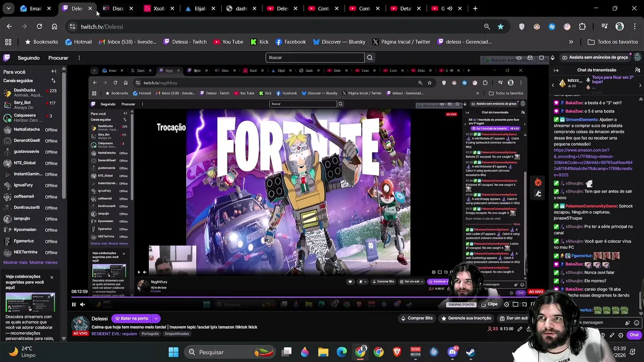Screen dimensions: 644x362
Task: Switch to the Email browser tab
Action: point(35,9)
